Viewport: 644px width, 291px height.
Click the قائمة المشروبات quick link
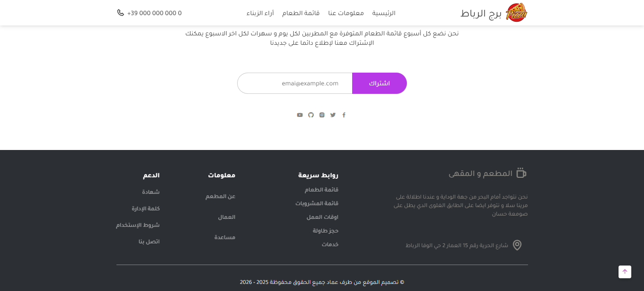click(317, 203)
